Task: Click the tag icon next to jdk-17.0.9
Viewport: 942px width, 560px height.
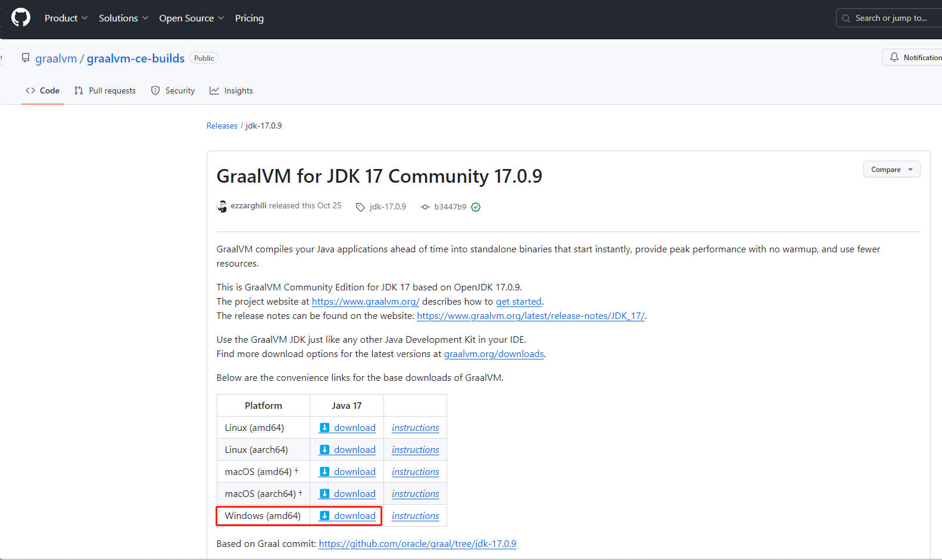Action: point(360,207)
